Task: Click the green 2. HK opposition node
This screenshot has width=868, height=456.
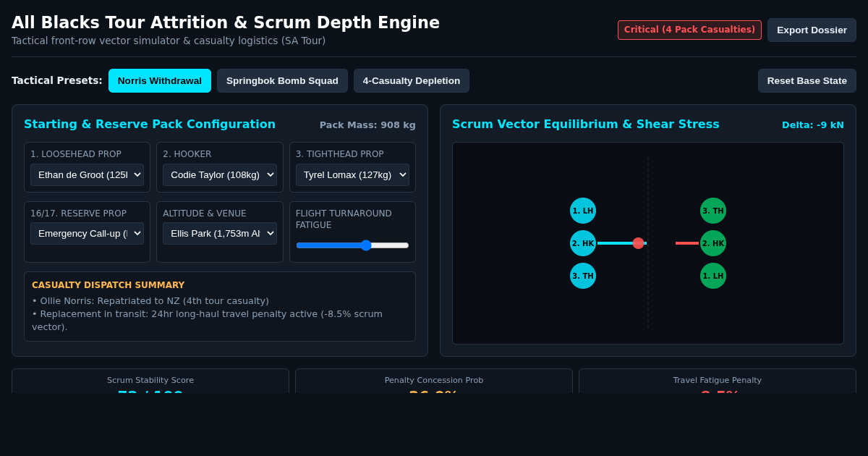Action: click(x=713, y=243)
